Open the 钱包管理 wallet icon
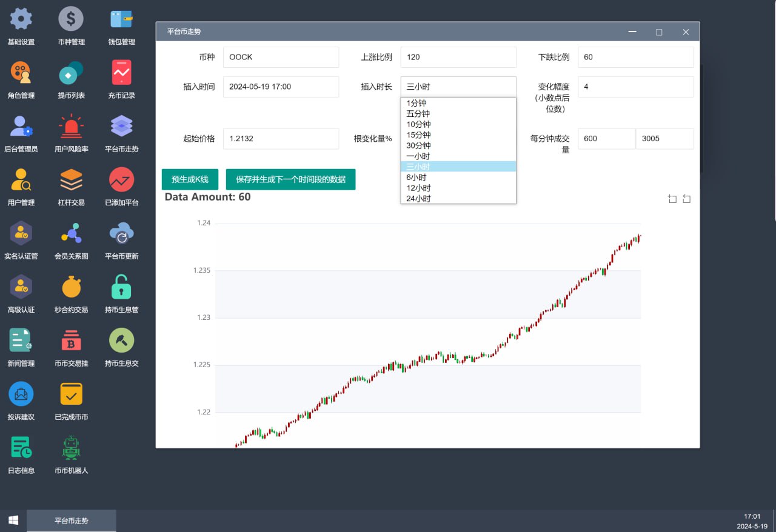Viewport: 776px width, 532px height. pyautogui.click(x=122, y=19)
